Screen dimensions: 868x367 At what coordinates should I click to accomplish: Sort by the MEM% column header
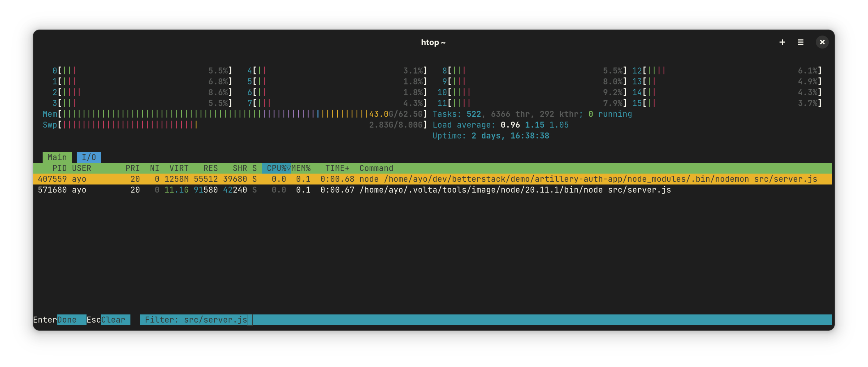[x=301, y=168]
